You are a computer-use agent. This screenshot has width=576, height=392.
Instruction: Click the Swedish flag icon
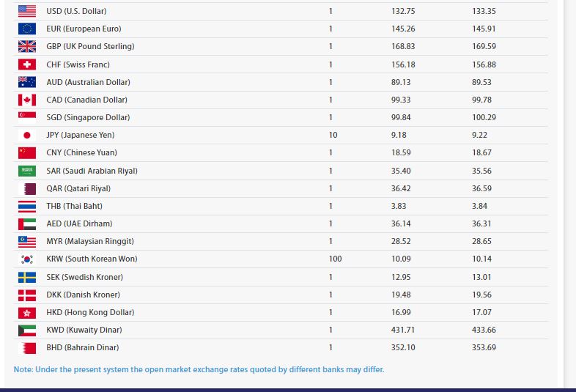tap(27, 277)
